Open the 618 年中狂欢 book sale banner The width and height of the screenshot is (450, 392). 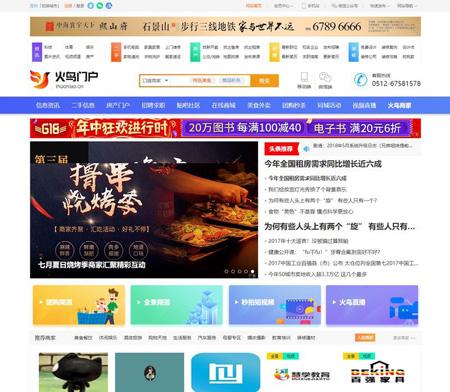click(x=225, y=128)
